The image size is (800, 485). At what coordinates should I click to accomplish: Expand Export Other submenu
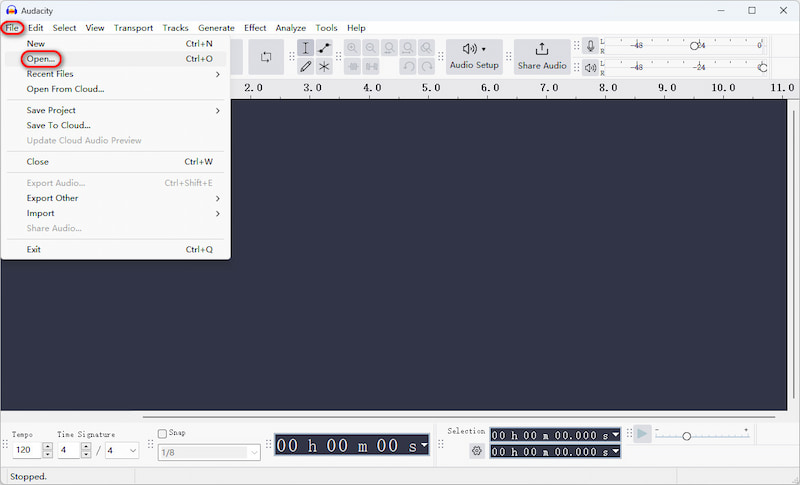point(116,198)
